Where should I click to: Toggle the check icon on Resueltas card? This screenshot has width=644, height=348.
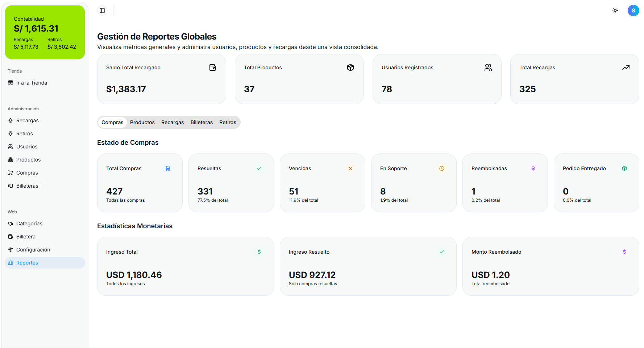pyautogui.click(x=259, y=168)
